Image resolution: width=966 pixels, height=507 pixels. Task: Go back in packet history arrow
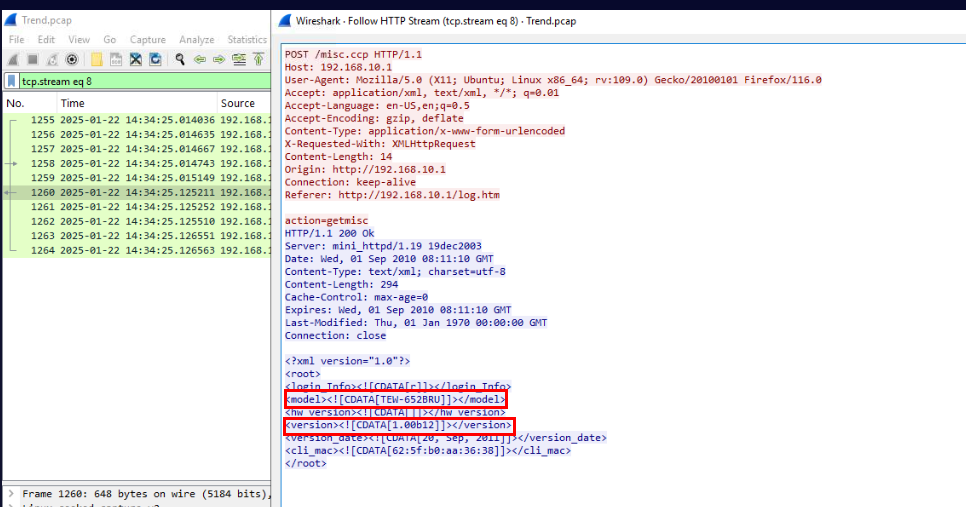pyautogui.click(x=200, y=60)
